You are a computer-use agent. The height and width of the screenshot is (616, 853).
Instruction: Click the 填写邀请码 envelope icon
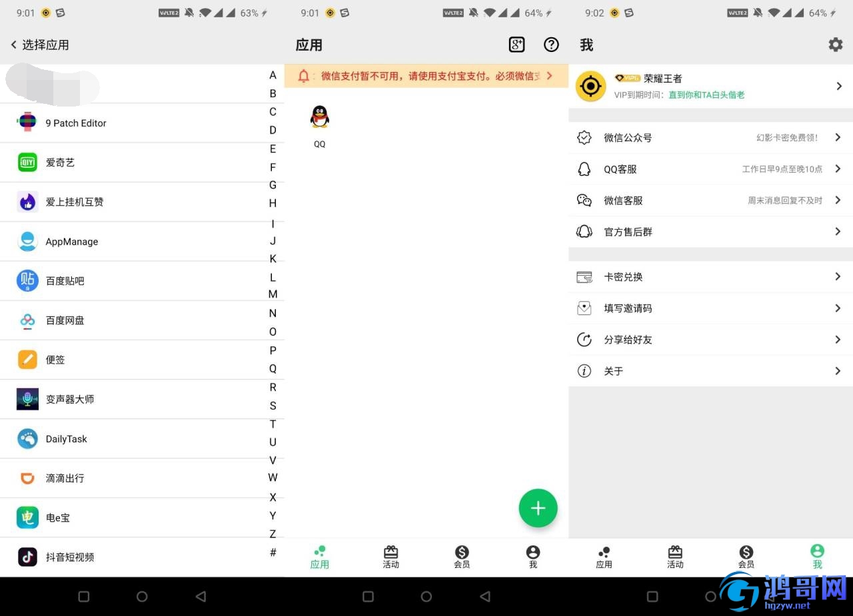click(584, 308)
